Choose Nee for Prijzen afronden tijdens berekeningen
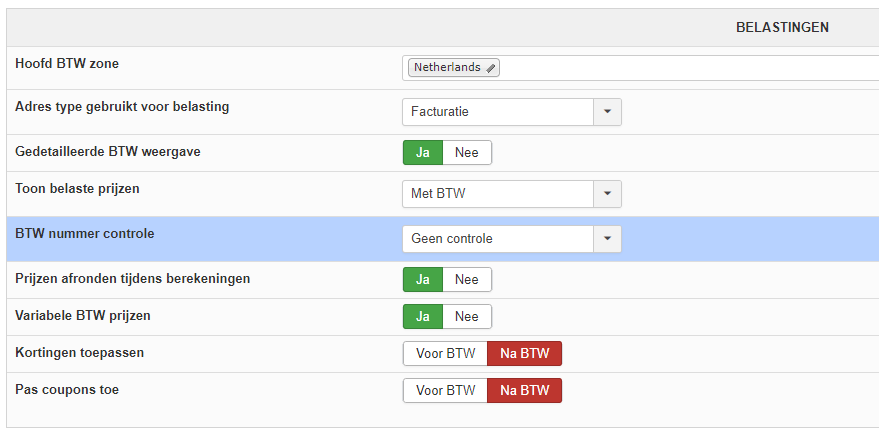This screenshot has width=879, height=430. pos(467,280)
